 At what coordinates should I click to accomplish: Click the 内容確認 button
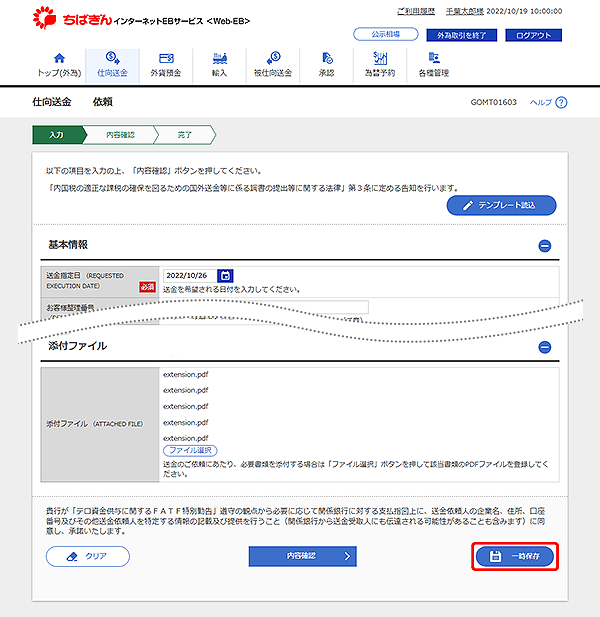tap(303, 556)
